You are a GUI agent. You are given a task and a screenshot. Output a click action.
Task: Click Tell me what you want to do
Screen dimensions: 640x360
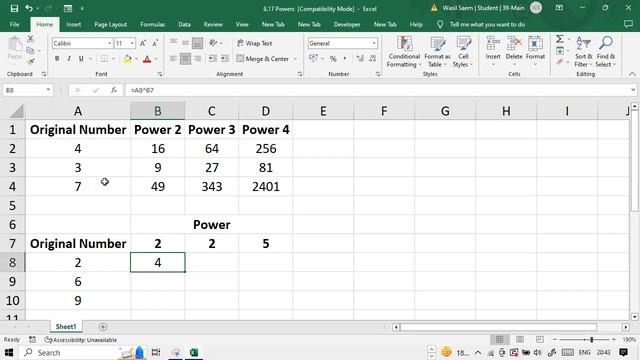(x=487, y=24)
